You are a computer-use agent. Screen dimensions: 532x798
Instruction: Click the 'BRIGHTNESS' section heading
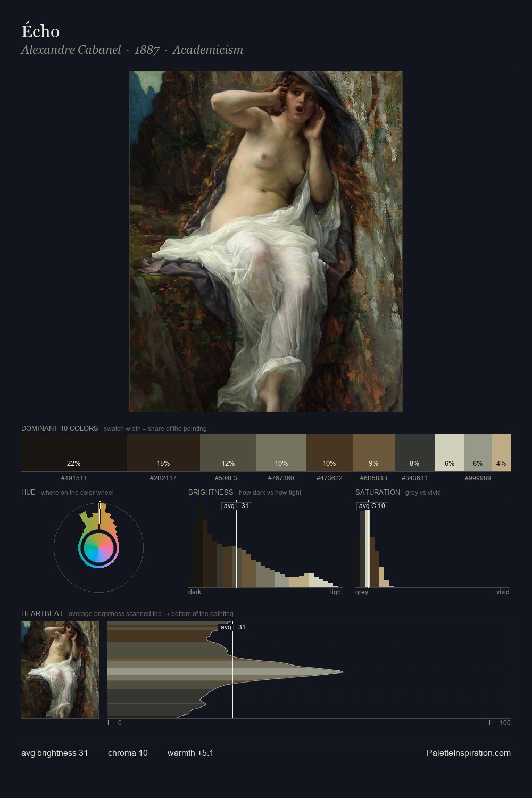pyautogui.click(x=211, y=492)
